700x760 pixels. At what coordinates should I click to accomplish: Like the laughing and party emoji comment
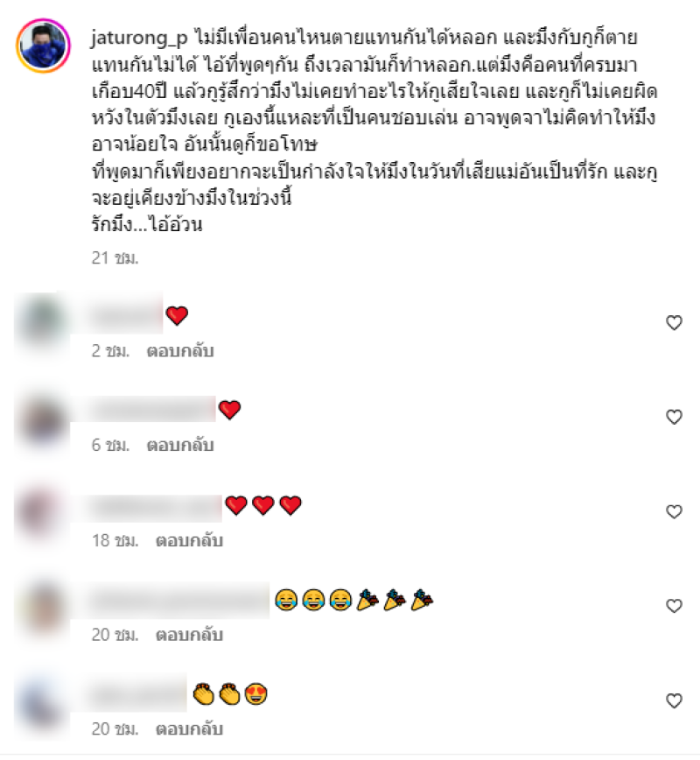pyautogui.click(x=674, y=606)
